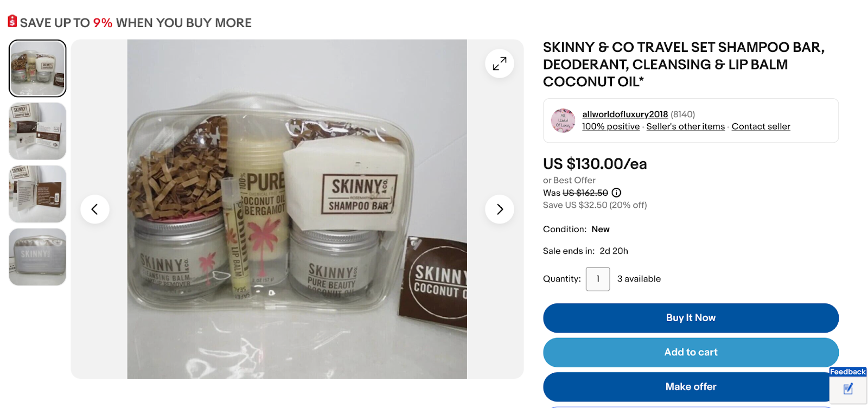Open Seller's other items

(685, 126)
